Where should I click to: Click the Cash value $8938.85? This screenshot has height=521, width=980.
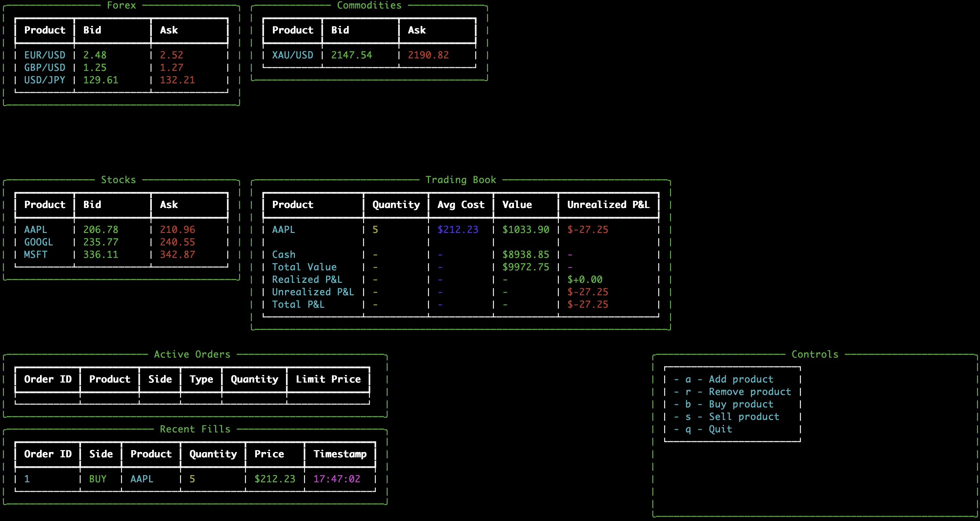[526, 255]
